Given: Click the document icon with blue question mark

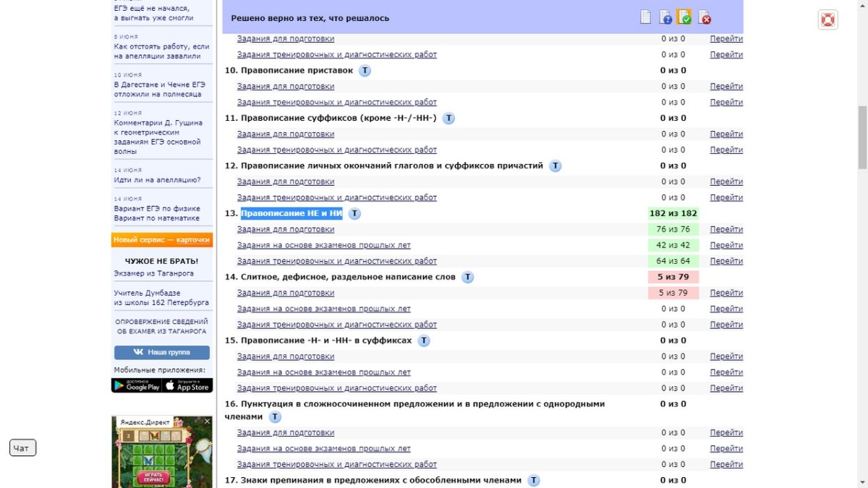Looking at the screenshot, I should click(665, 17).
